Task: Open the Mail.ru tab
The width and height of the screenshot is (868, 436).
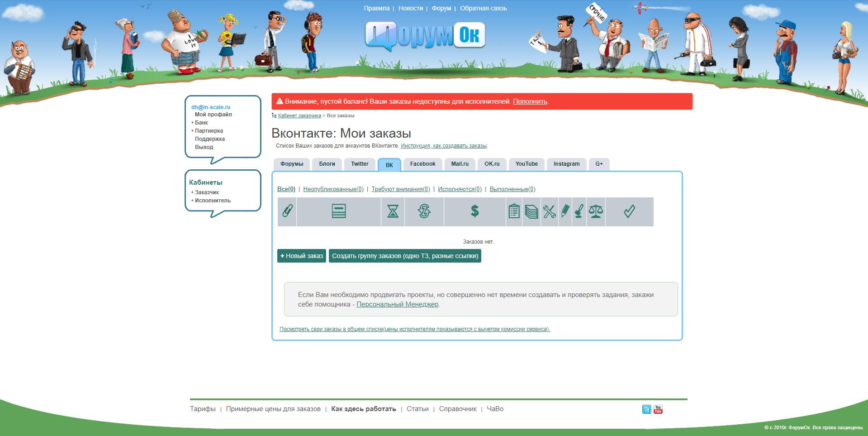Action: 460,164
